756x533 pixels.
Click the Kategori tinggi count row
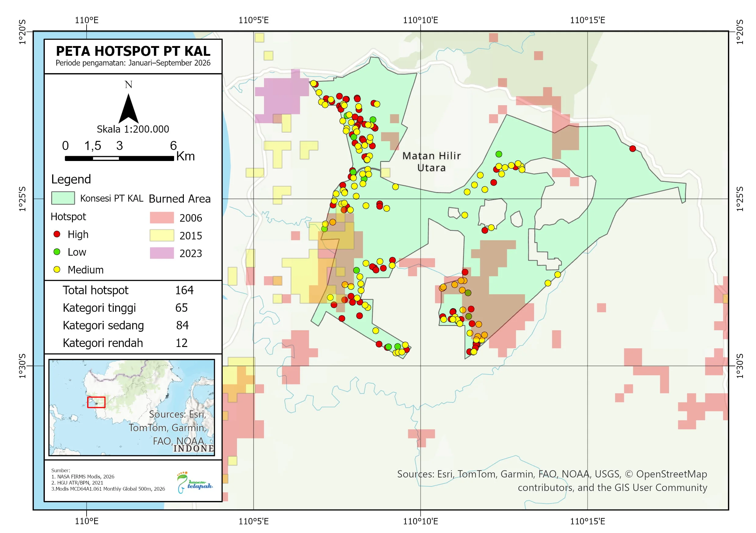[126, 308]
